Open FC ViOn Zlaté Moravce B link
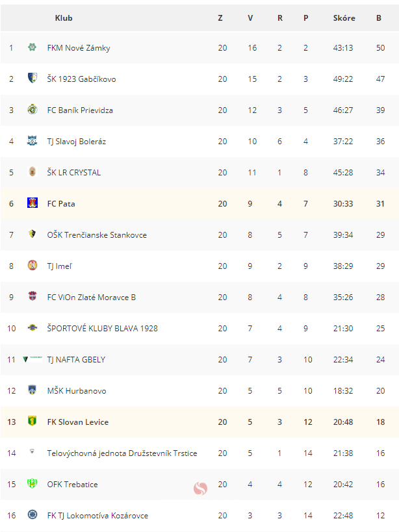This screenshot has height=532, width=399. (x=91, y=298)
